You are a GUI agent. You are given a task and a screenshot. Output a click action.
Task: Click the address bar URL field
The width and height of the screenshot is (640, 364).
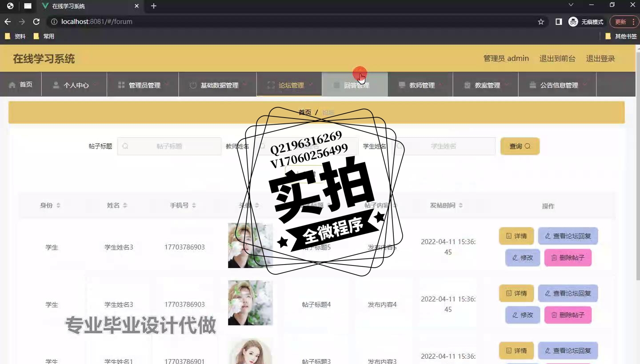(293, 22)
